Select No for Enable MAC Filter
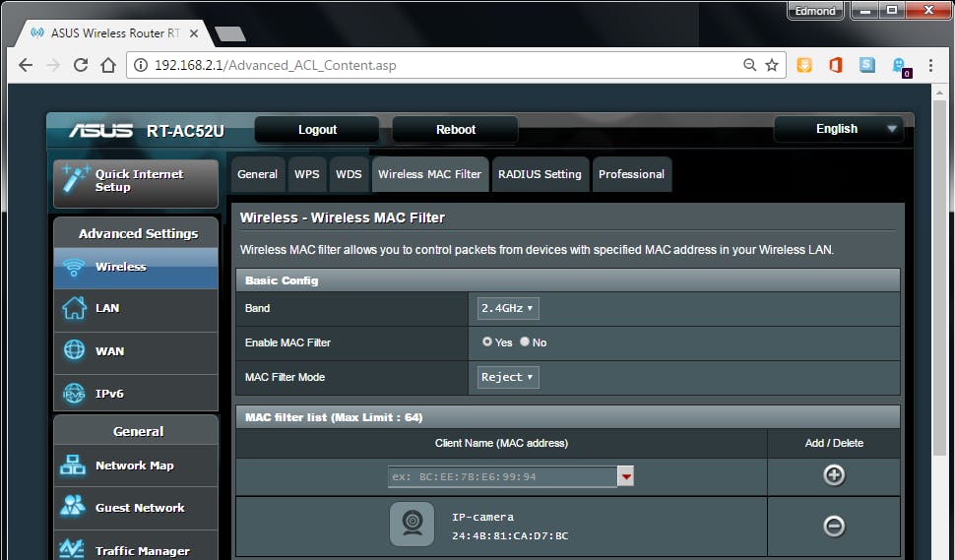The height and width of the screenshot is (560, 955). (525, 342)
